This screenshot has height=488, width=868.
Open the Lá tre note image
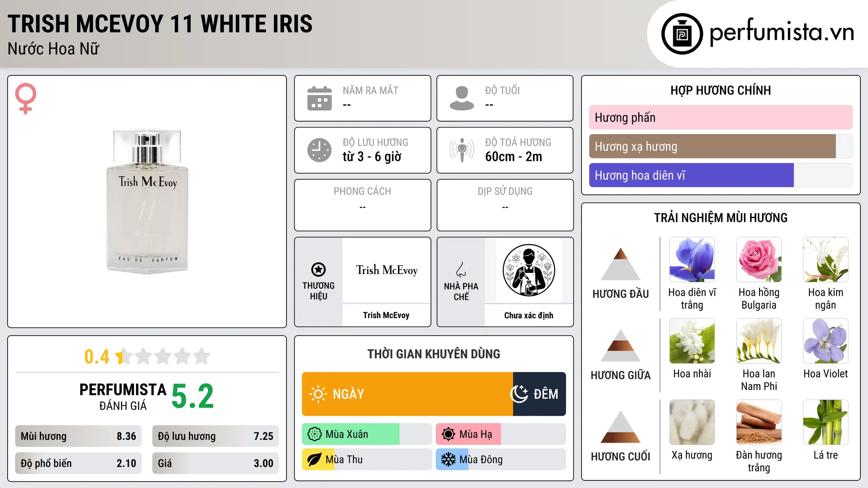coord(826,422)
